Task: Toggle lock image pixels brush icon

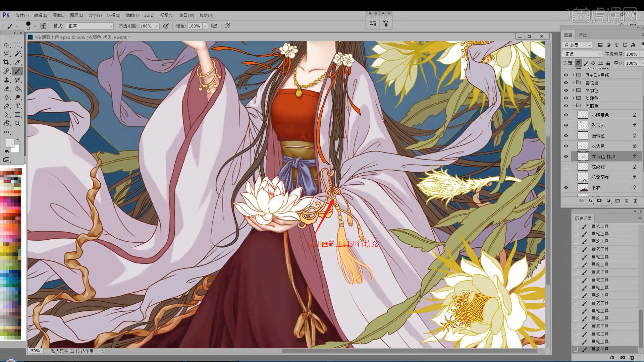Action: click(586, 63)
